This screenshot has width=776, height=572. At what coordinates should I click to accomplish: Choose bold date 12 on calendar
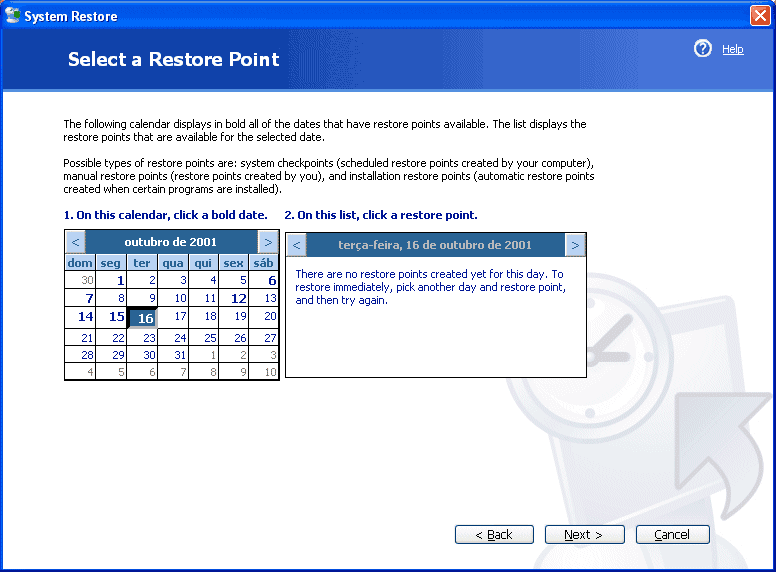coord(238,298)
